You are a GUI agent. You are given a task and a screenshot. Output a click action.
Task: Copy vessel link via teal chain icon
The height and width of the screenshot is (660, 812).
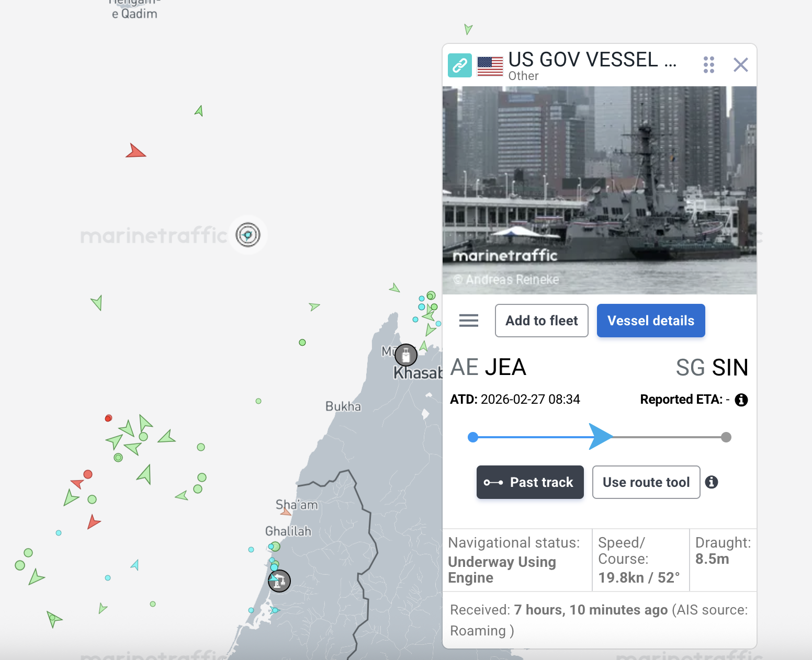point(460,65)
